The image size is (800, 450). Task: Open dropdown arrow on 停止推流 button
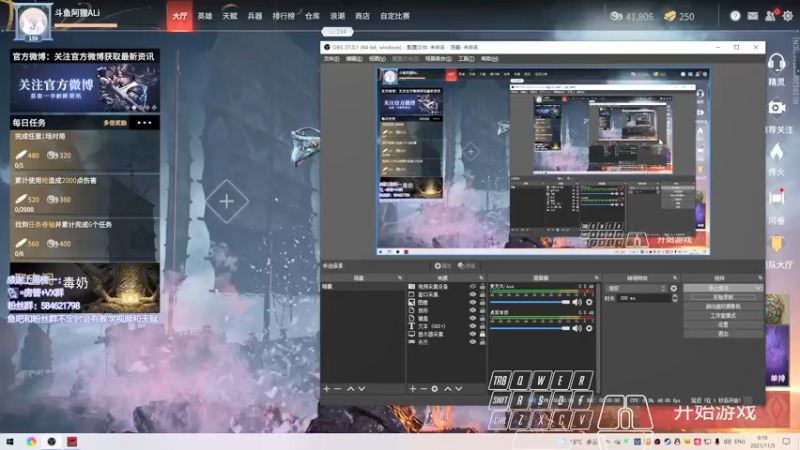click(758, 288)
